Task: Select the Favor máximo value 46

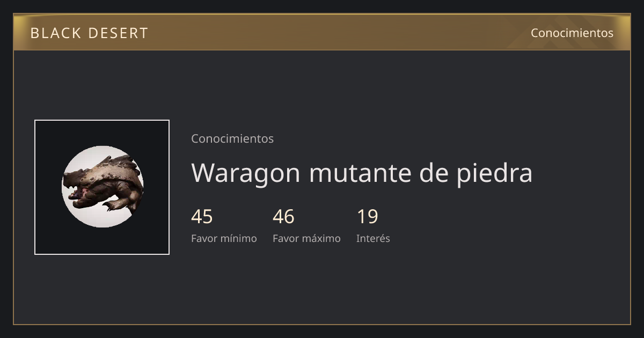Action: 283,217
